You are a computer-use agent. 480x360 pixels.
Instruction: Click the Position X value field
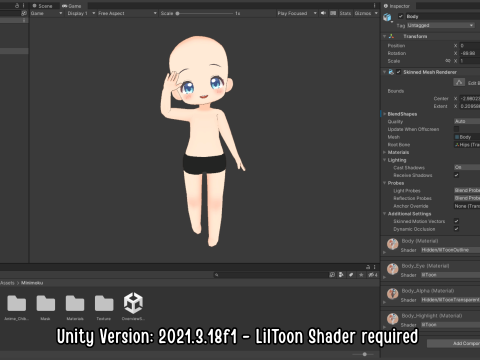(470, 46)
